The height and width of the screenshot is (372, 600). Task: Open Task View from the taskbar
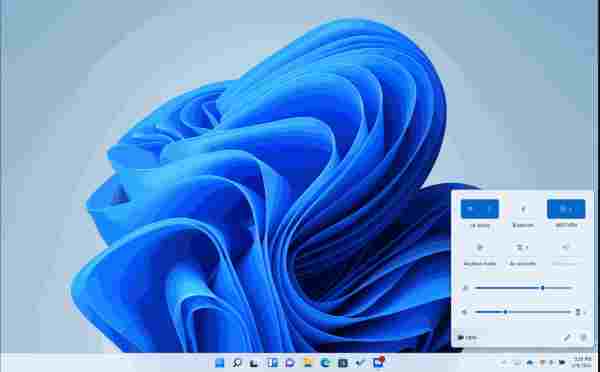pos(254,363)
